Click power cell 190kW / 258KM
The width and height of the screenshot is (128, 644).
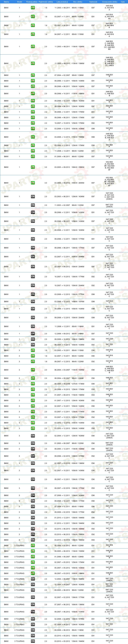(x=78, y=167)
